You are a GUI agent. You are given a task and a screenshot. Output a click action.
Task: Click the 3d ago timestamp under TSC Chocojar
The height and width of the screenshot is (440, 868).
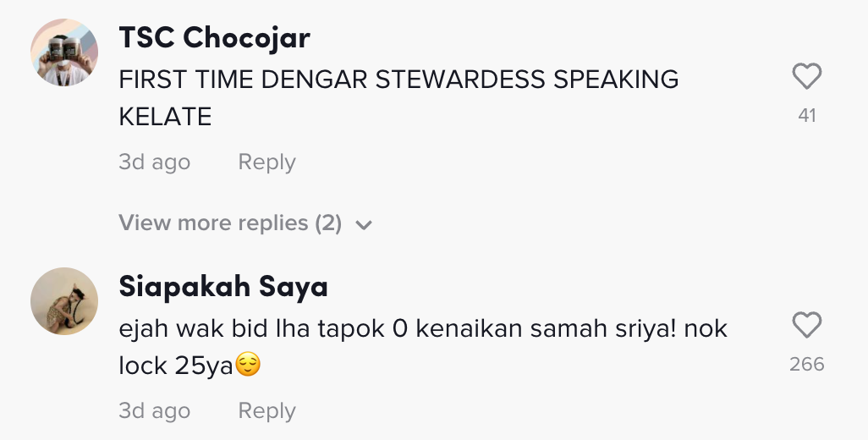[154, 162]
